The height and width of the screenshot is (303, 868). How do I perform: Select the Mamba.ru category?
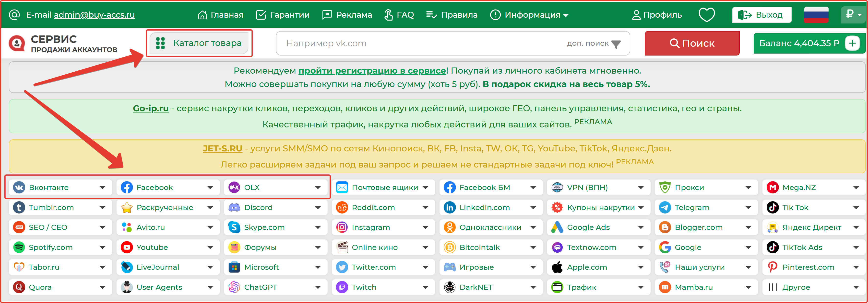(x=706, y=287)
